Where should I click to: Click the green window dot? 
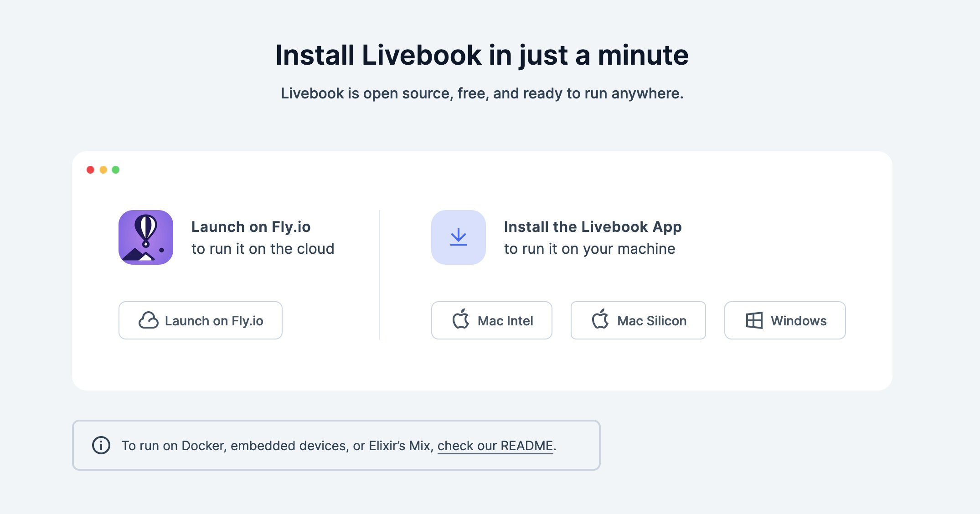[116, 170]
